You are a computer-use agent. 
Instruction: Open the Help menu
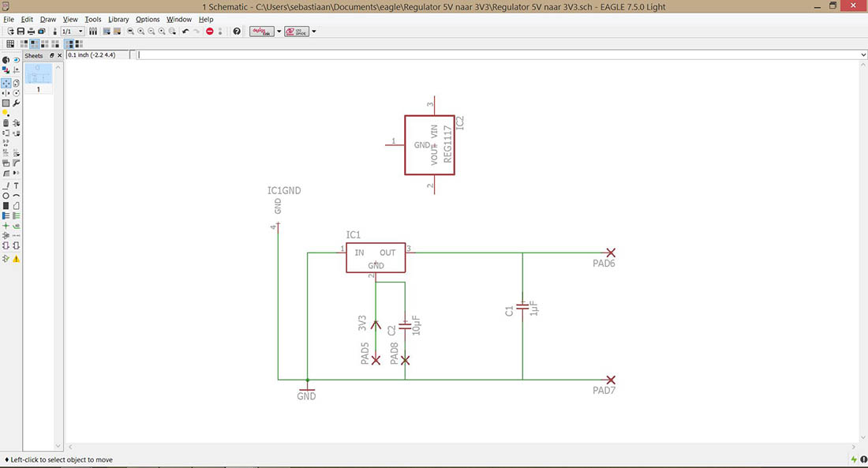pyautogui.click(x=206, y=20)
